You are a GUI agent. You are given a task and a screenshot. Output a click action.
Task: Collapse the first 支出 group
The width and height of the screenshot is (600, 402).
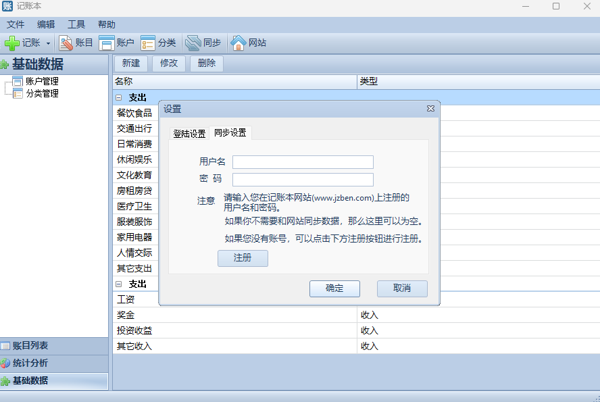(x=119, y=98)
